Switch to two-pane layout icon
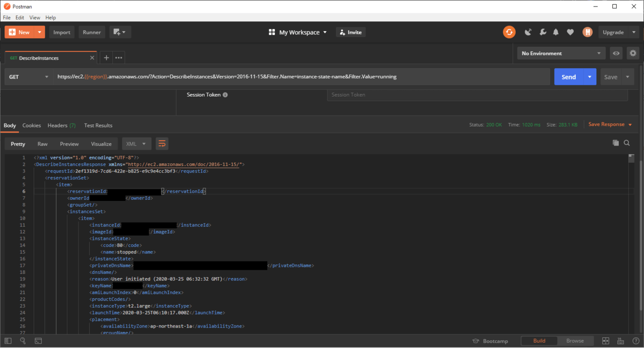 (605, 340)
